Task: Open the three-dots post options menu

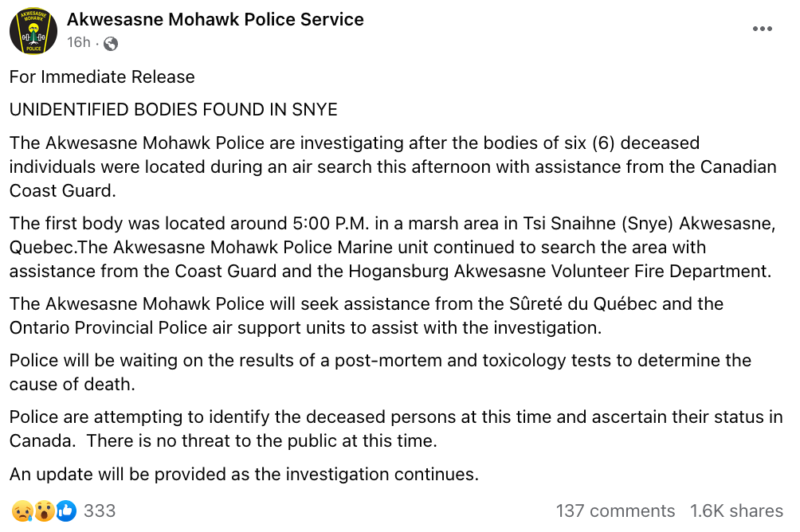Action: point(763,29)
